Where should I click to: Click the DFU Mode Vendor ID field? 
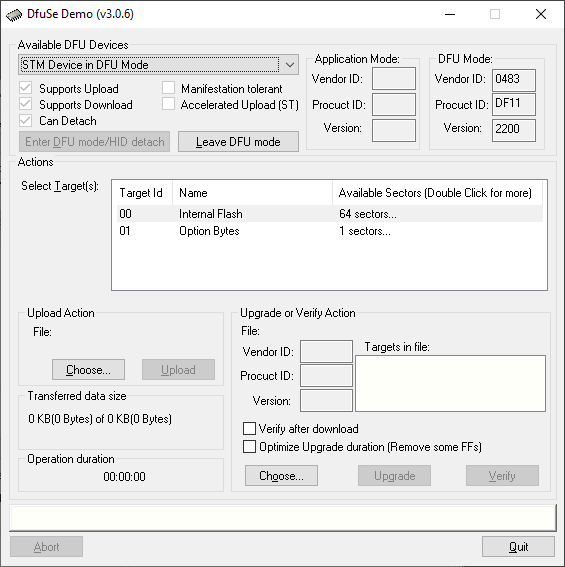[x=514, y=80]
